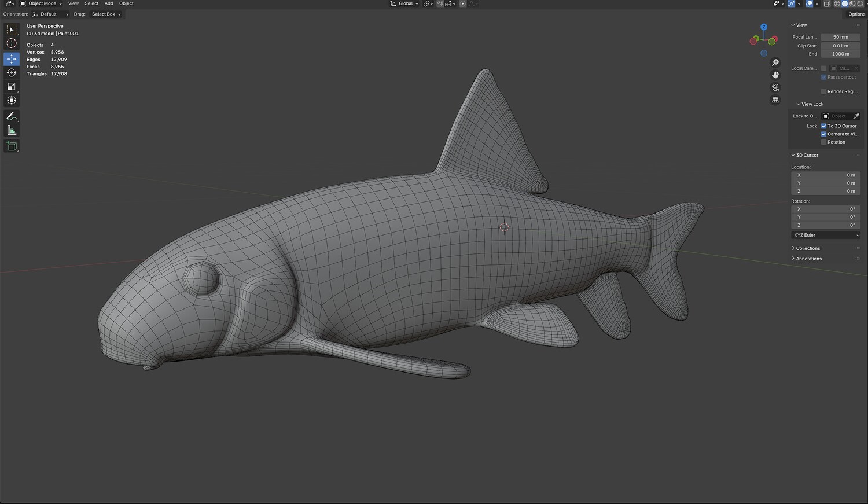This screenshot has height=504, width=868.
Task: Toggle X-ray display in header
Action: click(x=827, y=3)
